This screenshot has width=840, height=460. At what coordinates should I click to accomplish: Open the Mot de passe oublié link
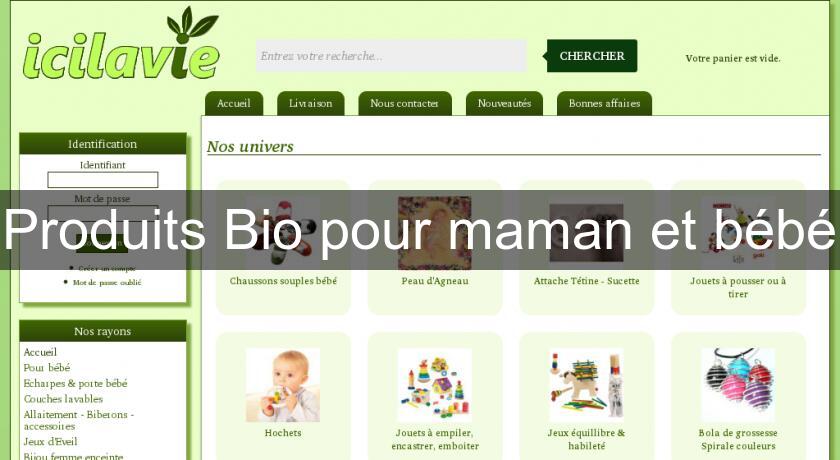pyautogui.click(x=107, y=282)
